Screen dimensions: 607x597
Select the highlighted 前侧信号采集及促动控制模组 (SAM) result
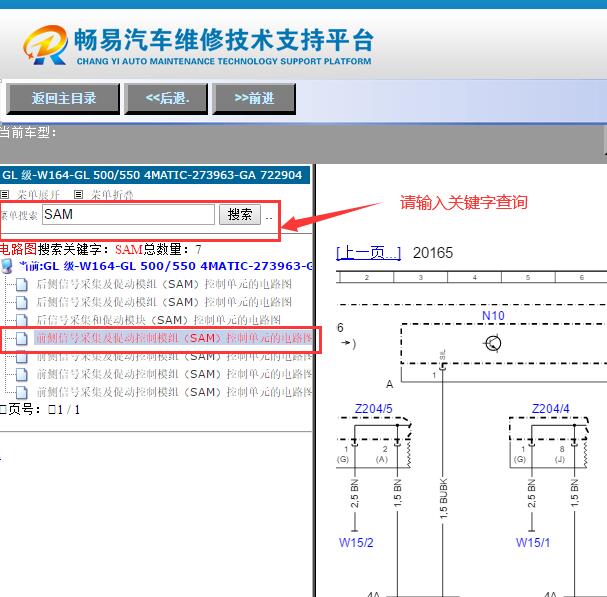coord(173,338)
